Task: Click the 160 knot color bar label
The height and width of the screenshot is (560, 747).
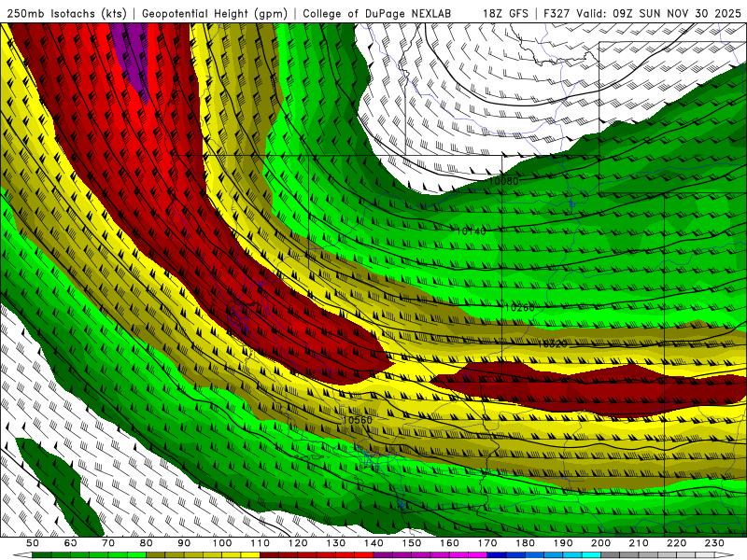Action: (449, 543)
